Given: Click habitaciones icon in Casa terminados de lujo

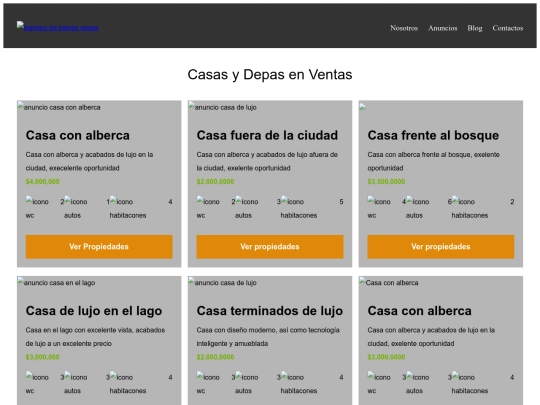Looking at the screenshot, I should [299, 384].
